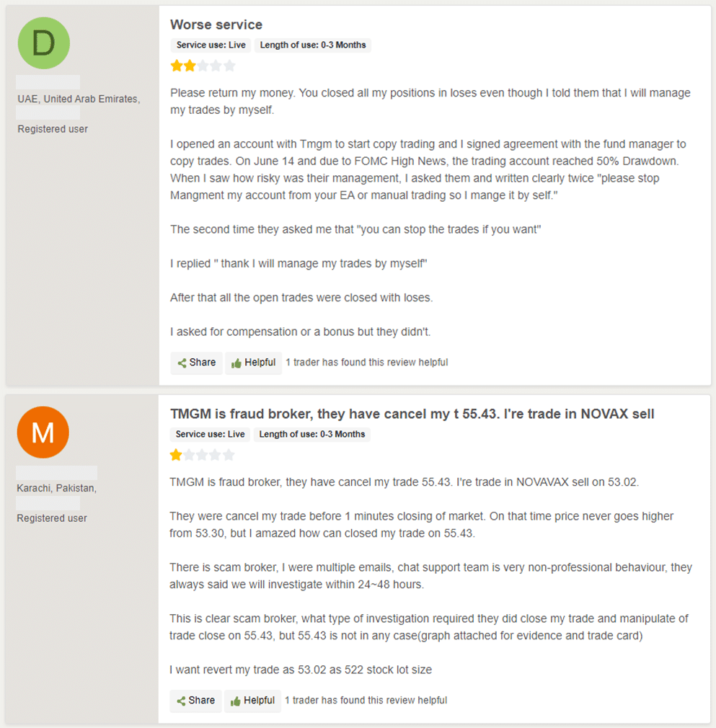Mark TMGM fraud broker review as Helpful

tap(252, 701)
